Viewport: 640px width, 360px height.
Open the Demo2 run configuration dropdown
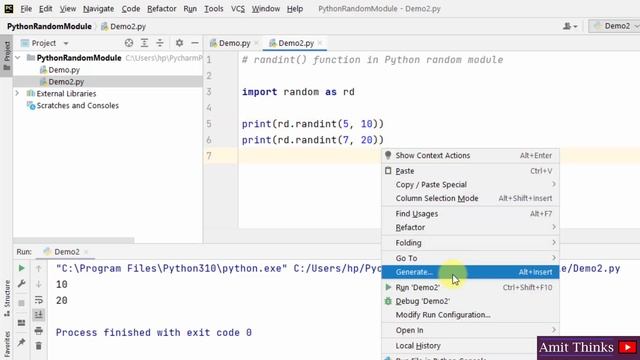tap(614, 26)
